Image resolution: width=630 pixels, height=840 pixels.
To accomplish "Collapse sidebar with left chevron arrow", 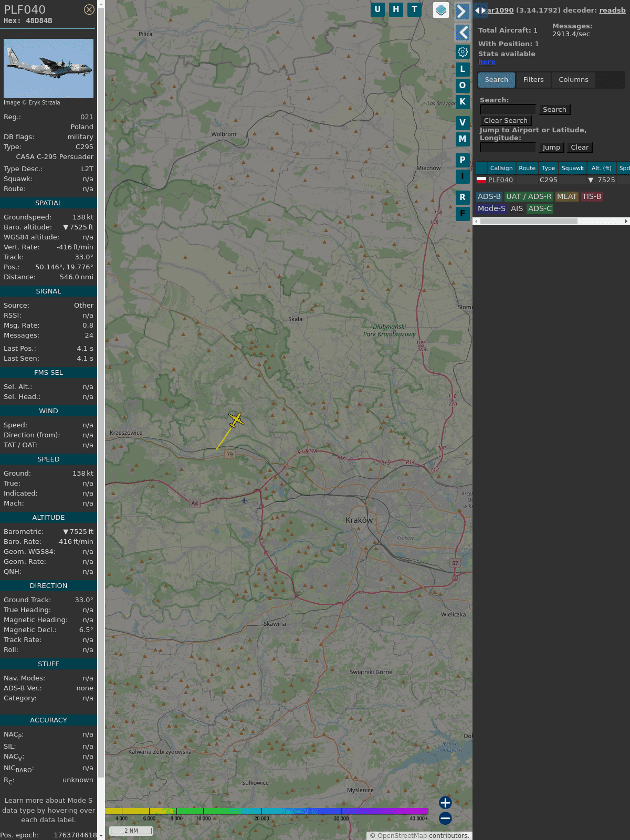I will click(463, 33).
